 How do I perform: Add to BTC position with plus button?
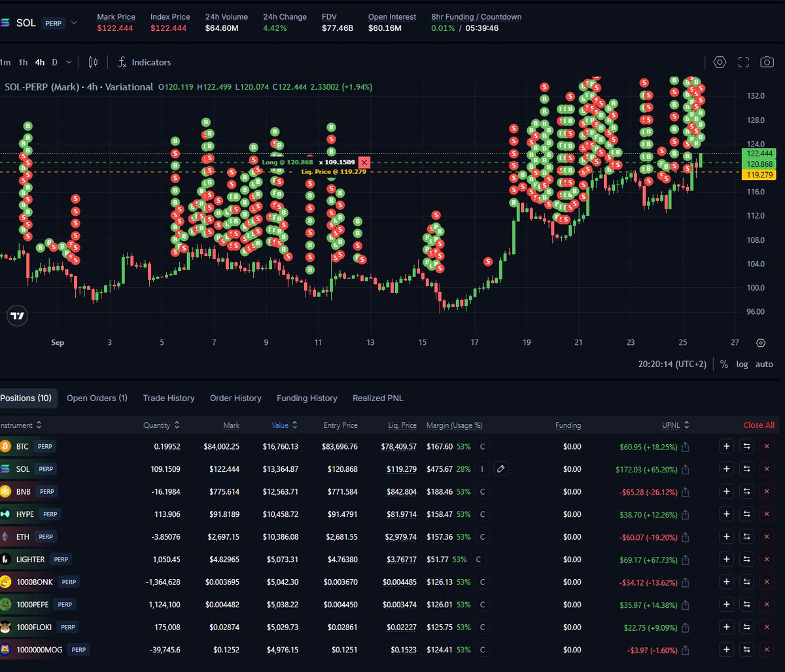click(x=726, y=446)
